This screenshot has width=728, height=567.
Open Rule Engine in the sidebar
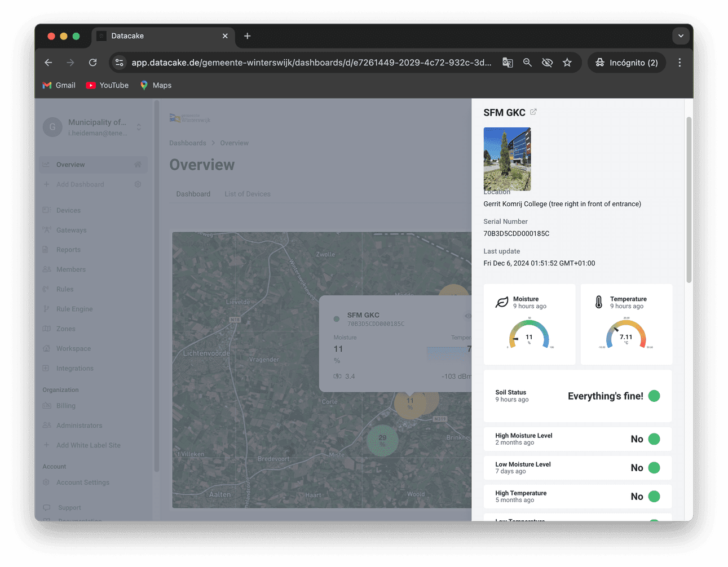coord(74,309)
